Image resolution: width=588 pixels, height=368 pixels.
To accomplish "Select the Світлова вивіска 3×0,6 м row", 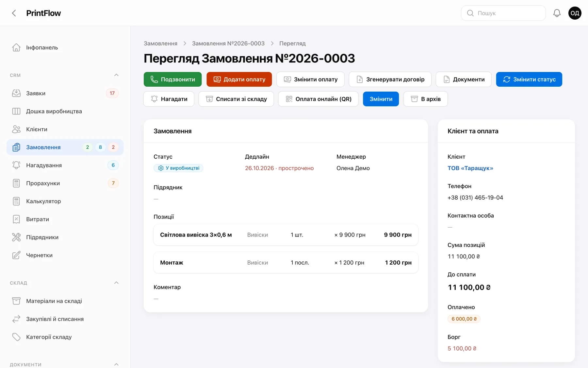I will pos(286,235).
